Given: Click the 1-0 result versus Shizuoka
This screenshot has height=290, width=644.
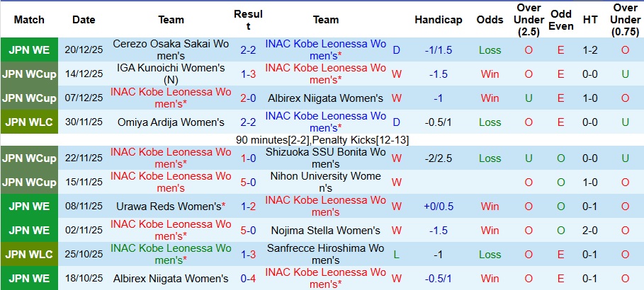Looking at the screenshot, I should coord(248,158).
